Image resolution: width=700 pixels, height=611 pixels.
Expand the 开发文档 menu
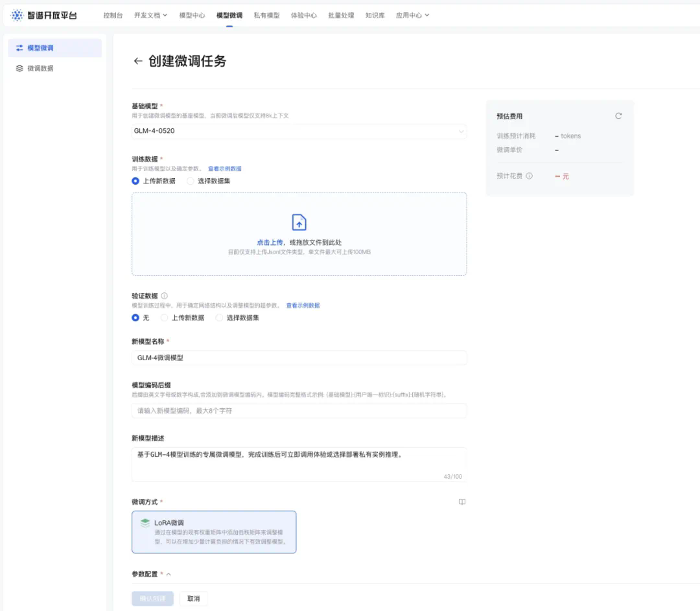150,15
